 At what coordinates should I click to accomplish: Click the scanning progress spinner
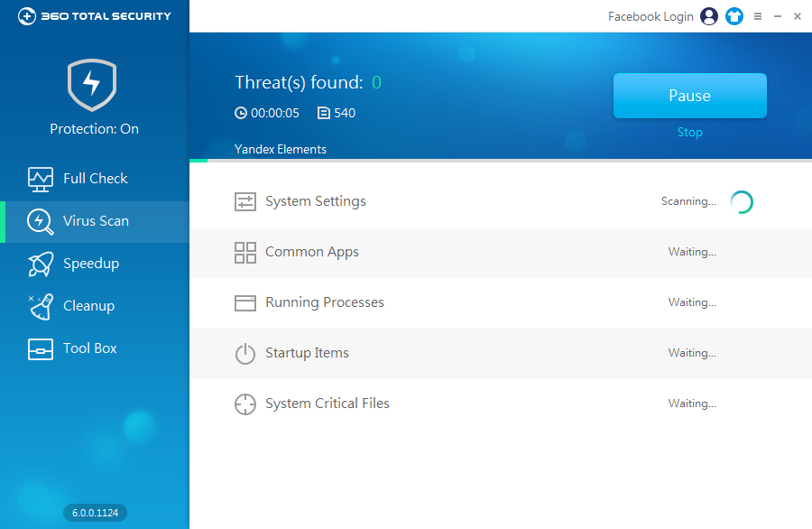[741, 202]
